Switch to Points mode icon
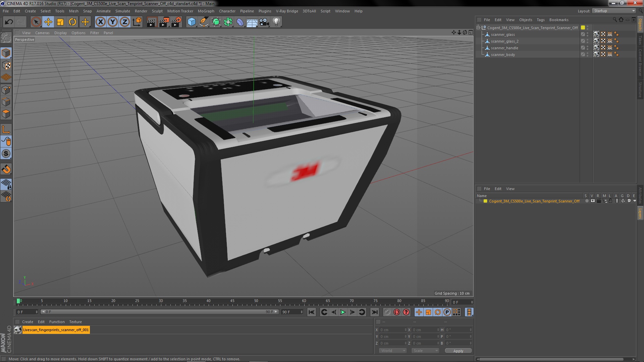 tap(6, 90)
